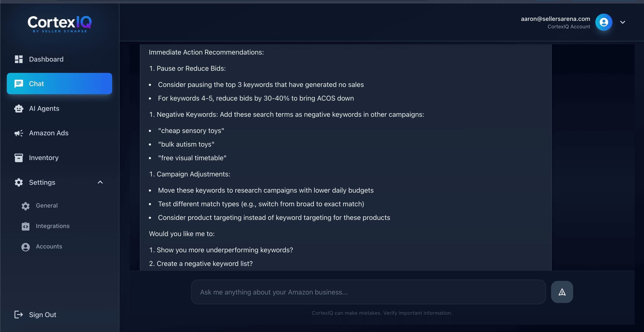Click the send message arrow button
Image resolution: width=644 pixels, height=332 pixels.
562,292
